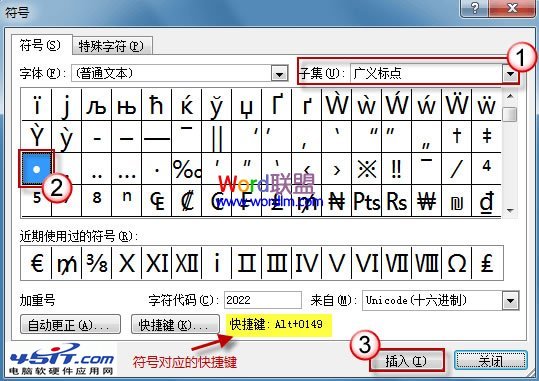This screenshot has width=539, height=381.
Task: Select recently used Roman numeral Ⅷ
Action: point(427,263)
